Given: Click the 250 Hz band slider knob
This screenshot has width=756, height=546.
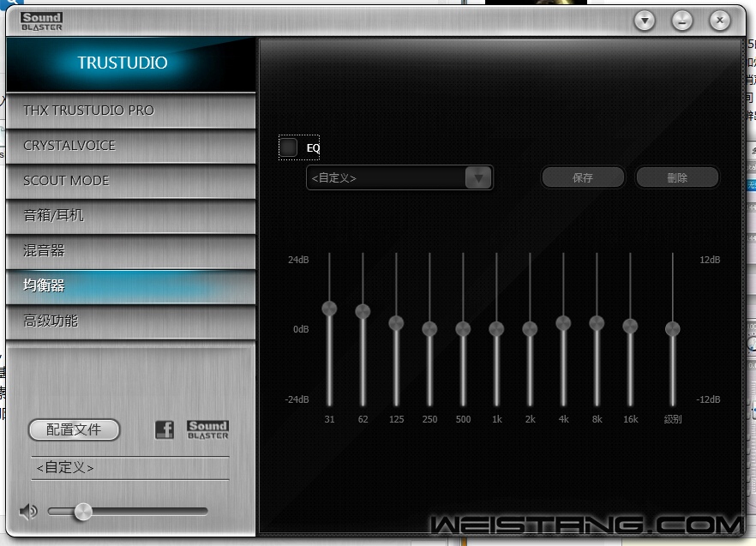Looking at the screenshot, I should point(429,329).
